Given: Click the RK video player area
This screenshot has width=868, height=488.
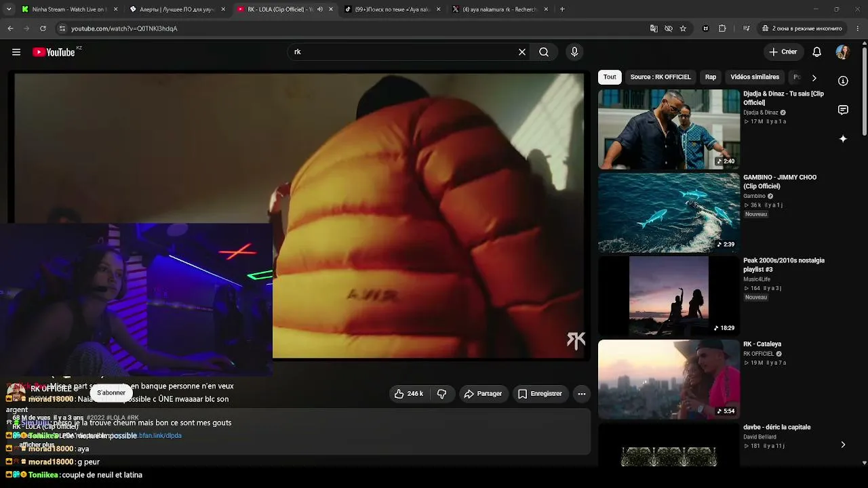Looking at the screenshot, I should pos(299,216).
